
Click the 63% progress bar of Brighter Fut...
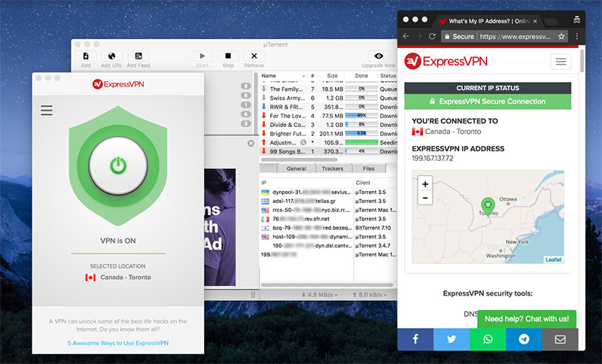click(x=361, y=133)
